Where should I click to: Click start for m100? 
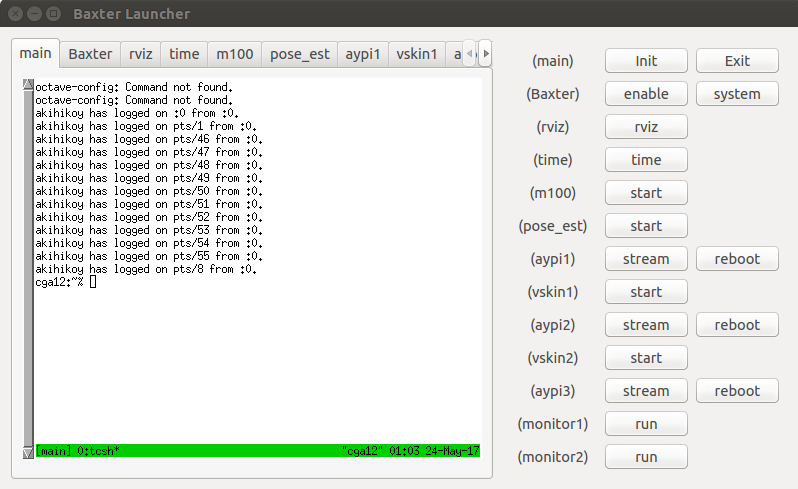[x=646, y=193]
